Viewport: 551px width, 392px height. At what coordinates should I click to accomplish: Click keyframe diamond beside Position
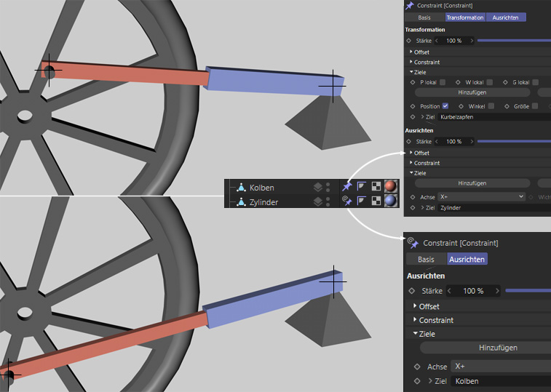(x=413, y=106)
